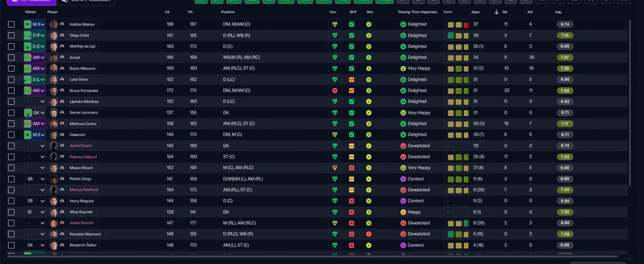Screen dimensions: 644x264
Task: Check the box next to Lisandro Martínez
Action: (12, 102)
